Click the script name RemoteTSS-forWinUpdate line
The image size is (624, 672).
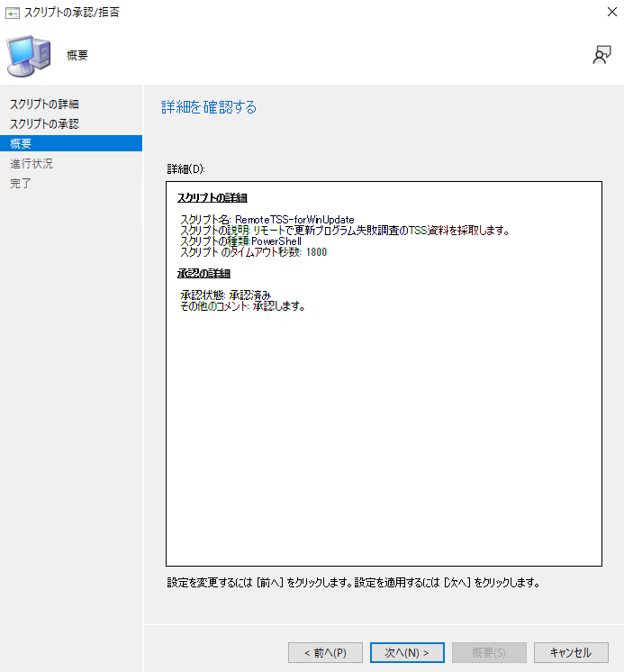[267, 220]
